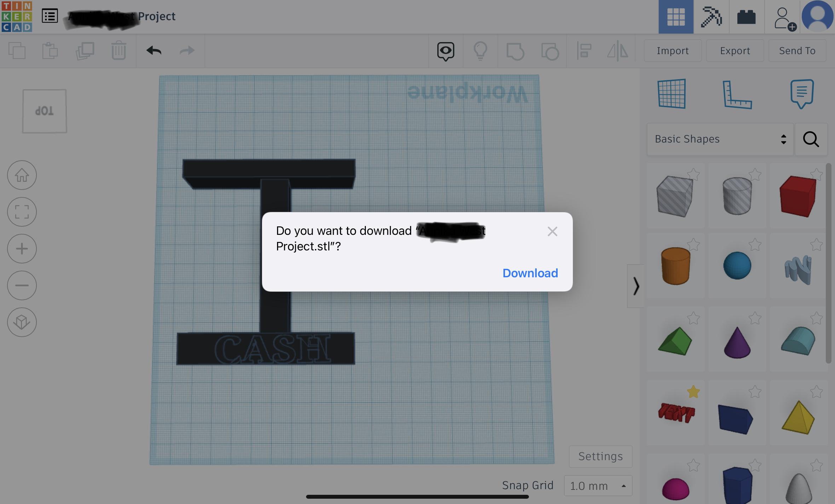Toggle perspective/orthographic view cube icon
This screenshot has height=504, width=835.
(22, 322)
